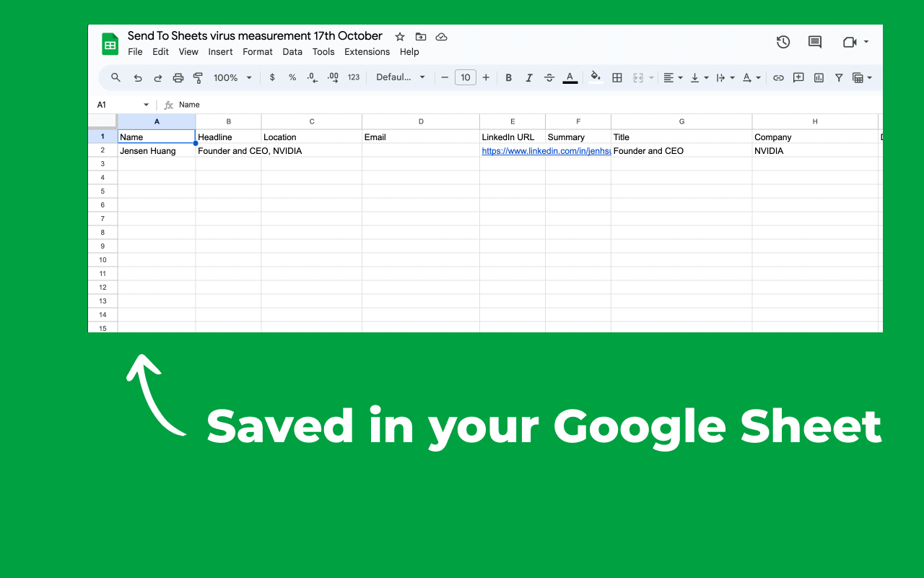Search the menus with magnifier icon
The image size is (924, 578).
(115, 77)
